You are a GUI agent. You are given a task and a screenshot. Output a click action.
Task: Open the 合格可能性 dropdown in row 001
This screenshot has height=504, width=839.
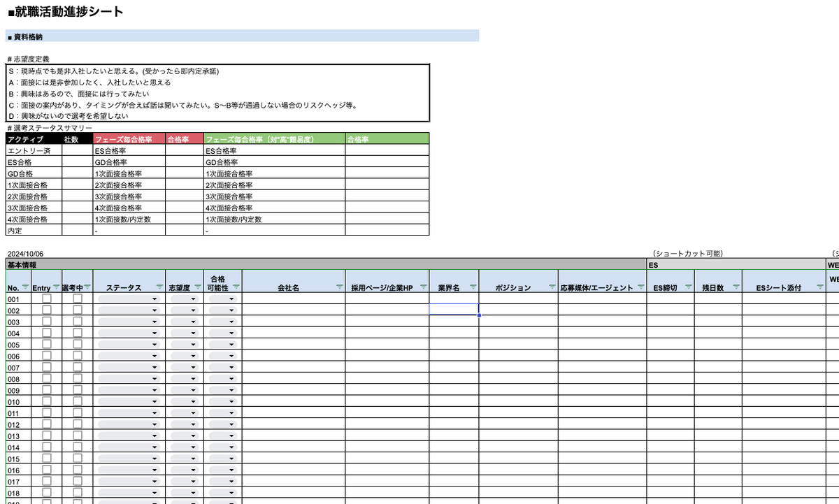223,298
